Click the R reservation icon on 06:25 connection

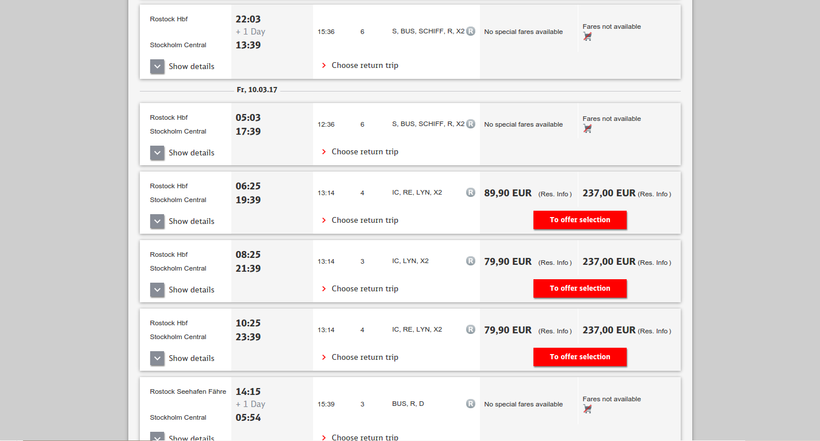[x=470, y=192]
